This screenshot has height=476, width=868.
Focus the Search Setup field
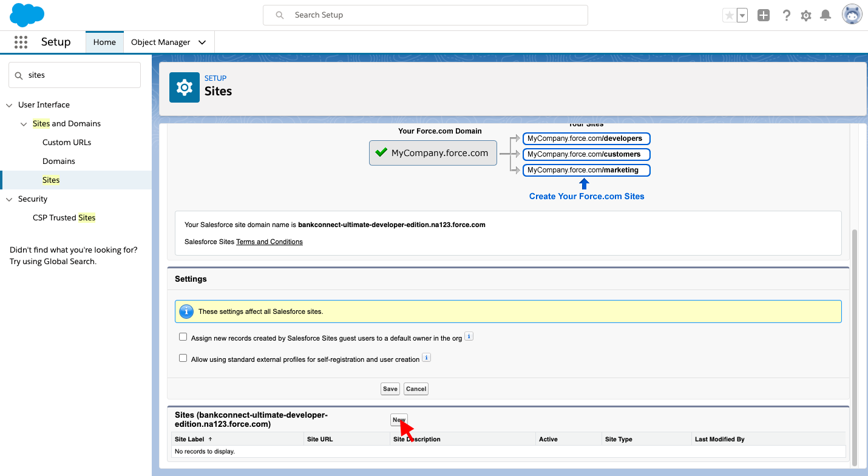click(x=425, y=15)
